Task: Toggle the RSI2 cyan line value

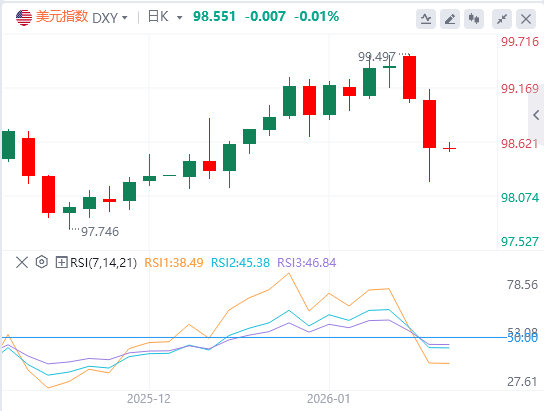Action: pos(240,263)
